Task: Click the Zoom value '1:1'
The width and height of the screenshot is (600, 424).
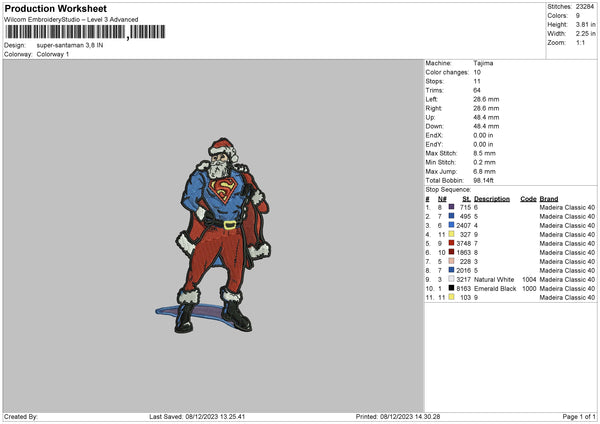Action: tap(580, 43)
